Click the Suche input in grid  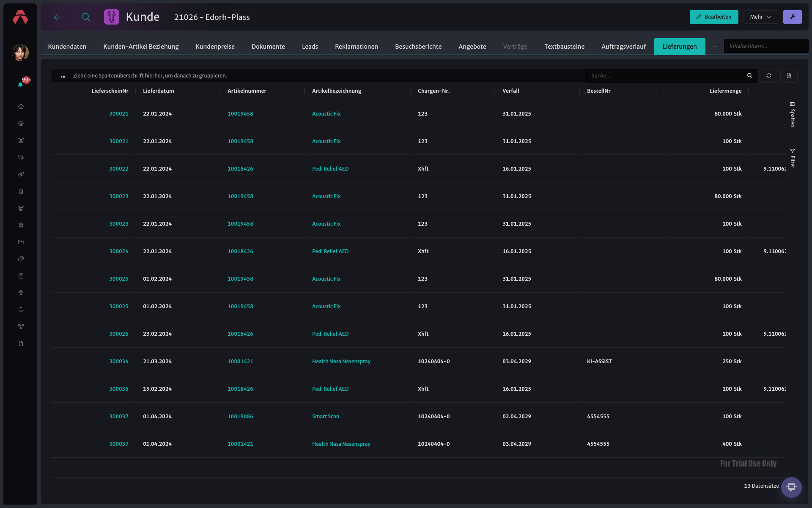click(666, 76)
